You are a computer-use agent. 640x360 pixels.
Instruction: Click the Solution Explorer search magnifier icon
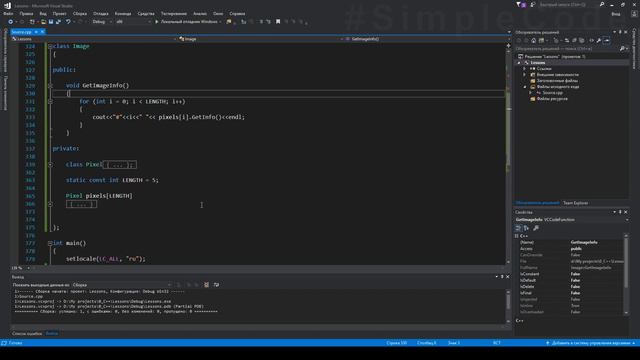coord(622,49)
